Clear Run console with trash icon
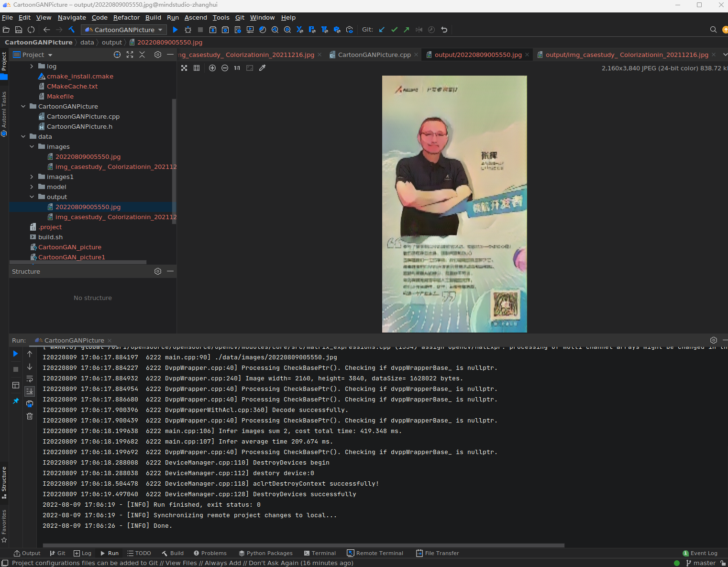Viewport: 728px width, 567px height. click(x=30, y=416)
